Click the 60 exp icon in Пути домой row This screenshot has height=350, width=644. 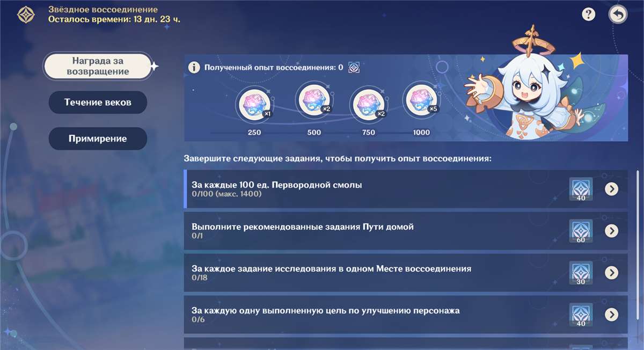tap(581, 231)
